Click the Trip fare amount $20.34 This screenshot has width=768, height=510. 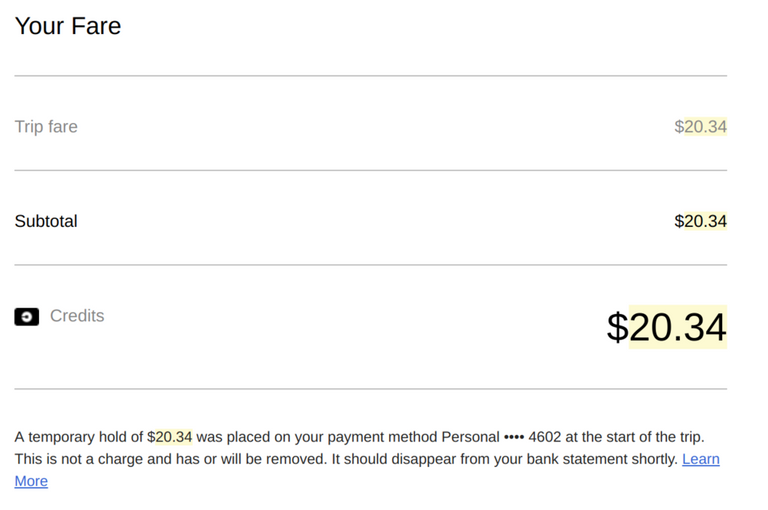tap(700, 127)
